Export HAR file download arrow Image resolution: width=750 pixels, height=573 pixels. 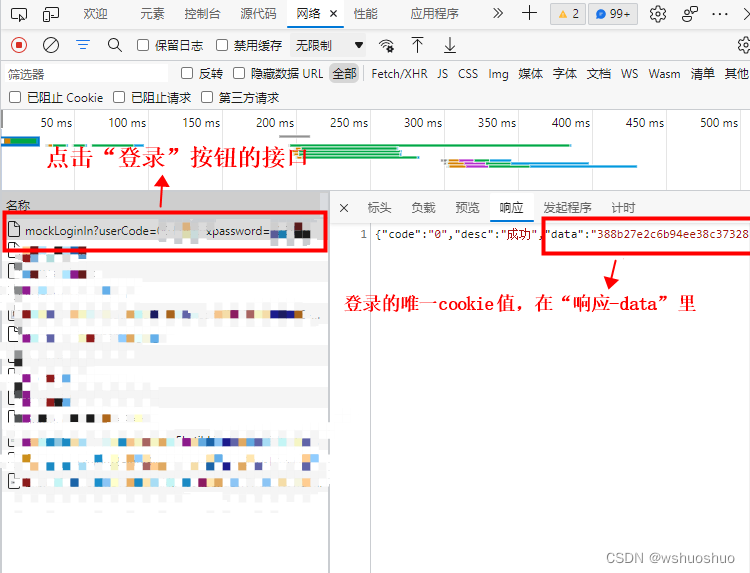pos(450,45)
